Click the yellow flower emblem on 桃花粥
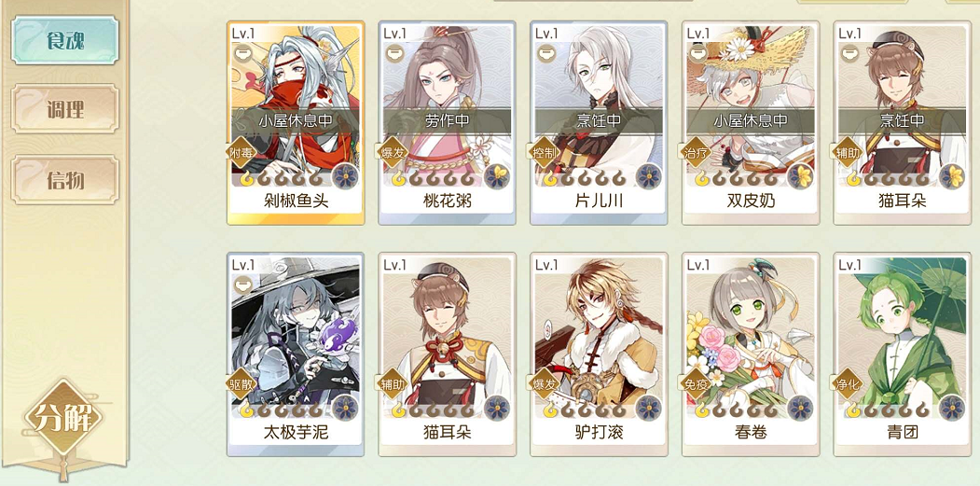This screenshot has height=486, width=980. (498, 176)
